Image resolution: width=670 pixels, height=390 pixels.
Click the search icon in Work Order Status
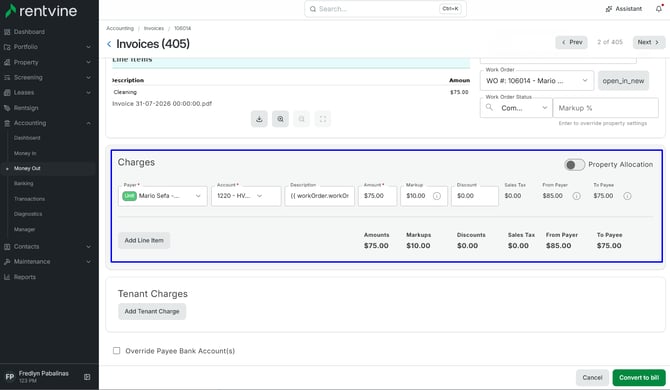(489, 108)
